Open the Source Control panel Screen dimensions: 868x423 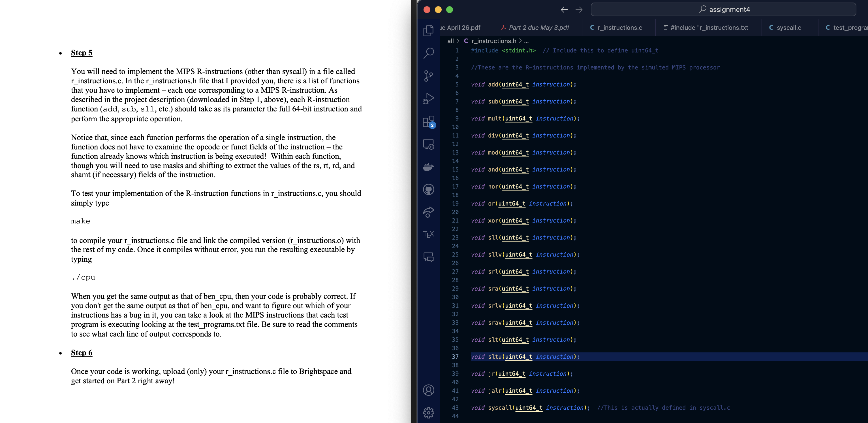pos(428,75)
